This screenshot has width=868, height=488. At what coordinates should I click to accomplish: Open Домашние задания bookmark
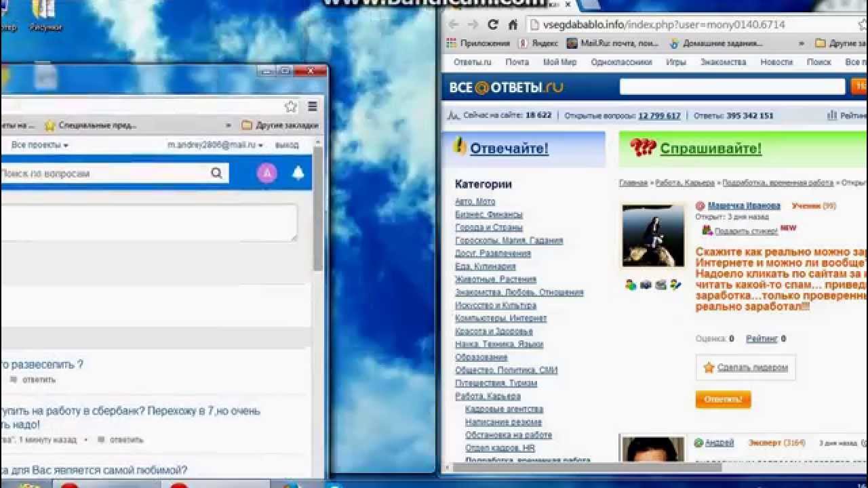click(716, 43)
